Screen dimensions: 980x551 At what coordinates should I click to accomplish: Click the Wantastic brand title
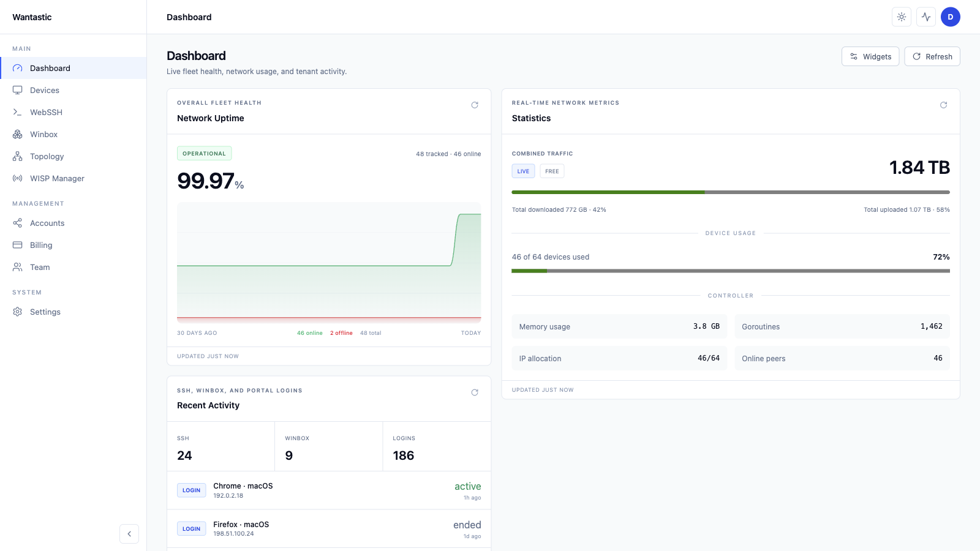coord(32,17)
